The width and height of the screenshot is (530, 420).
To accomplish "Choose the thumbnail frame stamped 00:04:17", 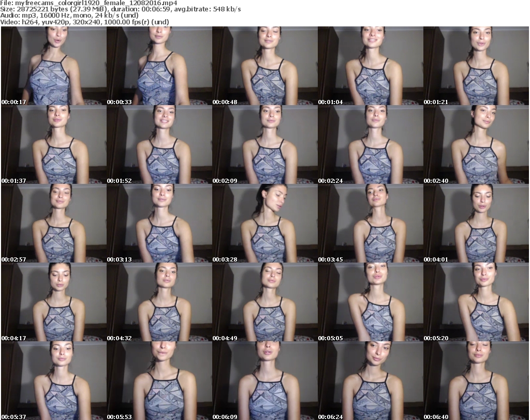I will point(54,302).
